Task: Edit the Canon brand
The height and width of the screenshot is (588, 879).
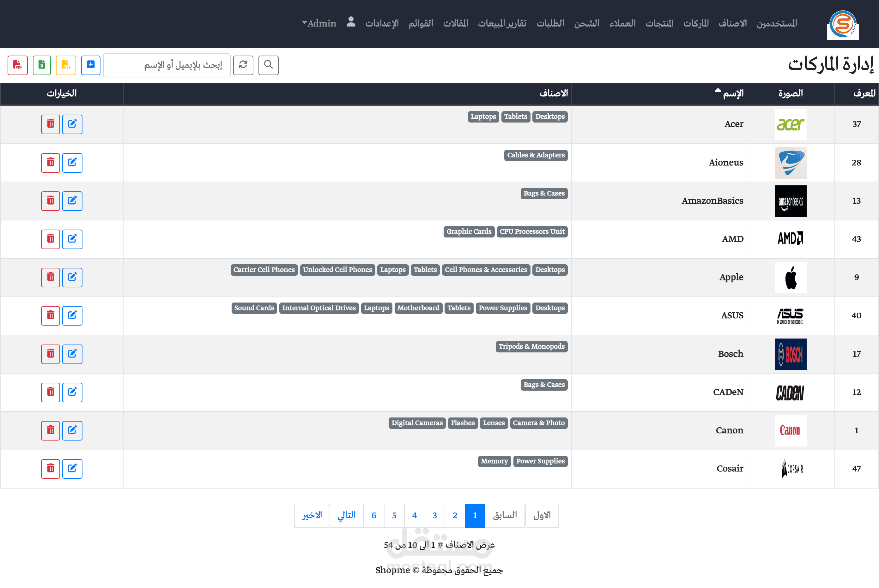Action: tap(72, 430)
